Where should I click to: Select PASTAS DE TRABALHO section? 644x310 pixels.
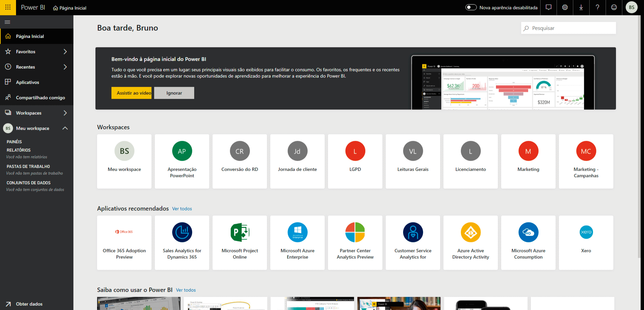(x=28, y=166)
